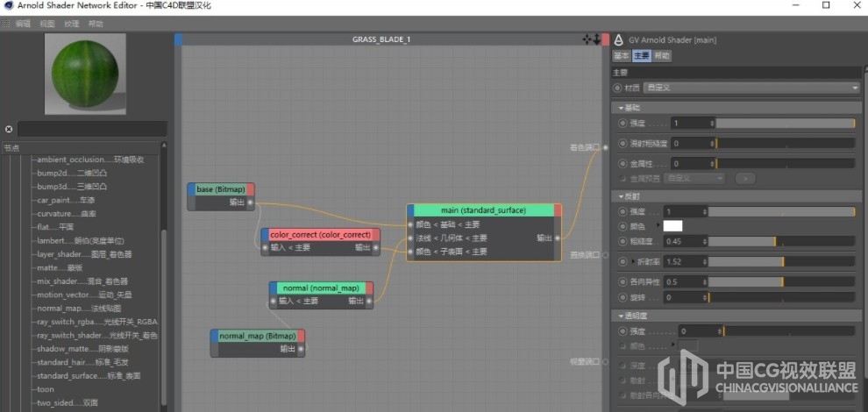
Task: Click the 反射 颜色 white swatch
Action: (672, 226)
